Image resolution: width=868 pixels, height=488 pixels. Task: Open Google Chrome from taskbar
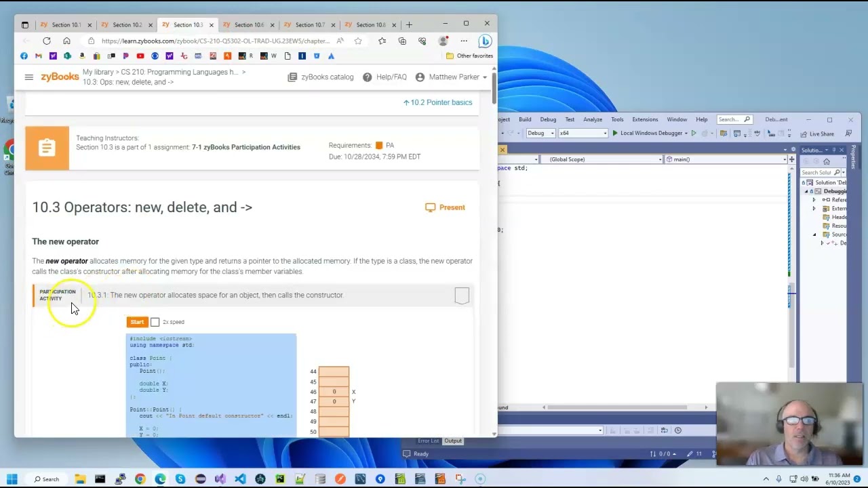(140, 479)
